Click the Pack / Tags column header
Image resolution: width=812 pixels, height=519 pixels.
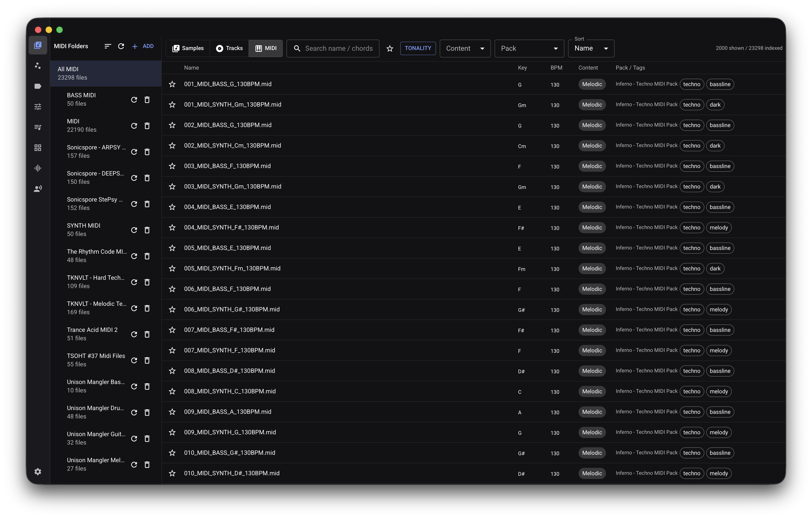tap(630, 67)
